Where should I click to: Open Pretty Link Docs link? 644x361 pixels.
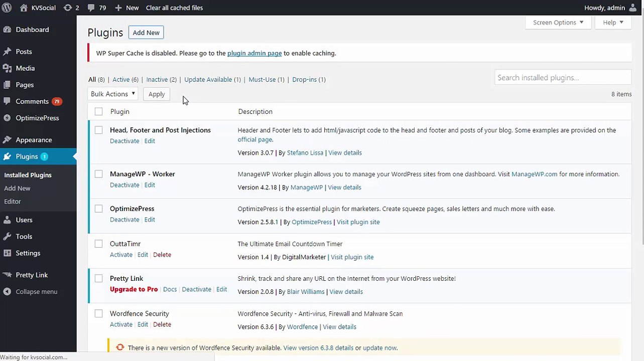click(x=170, y=289)
